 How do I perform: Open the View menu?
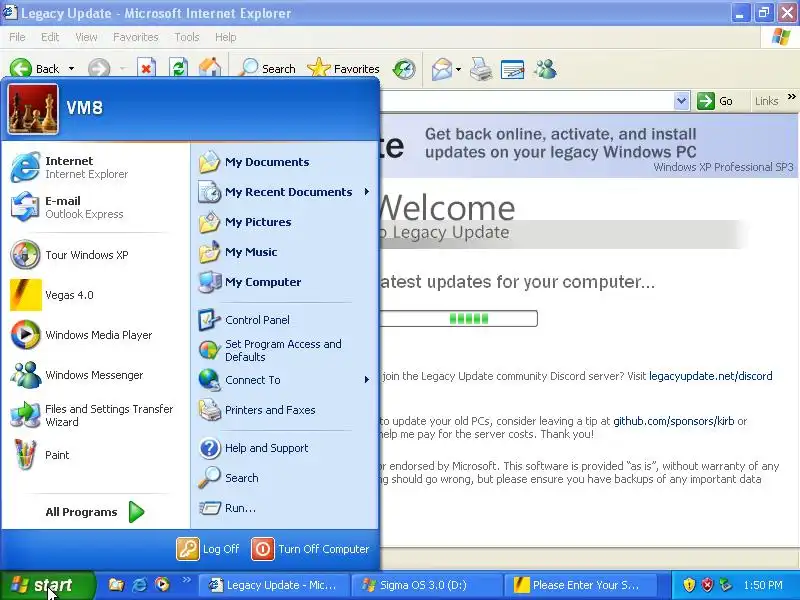pos(86,37)
